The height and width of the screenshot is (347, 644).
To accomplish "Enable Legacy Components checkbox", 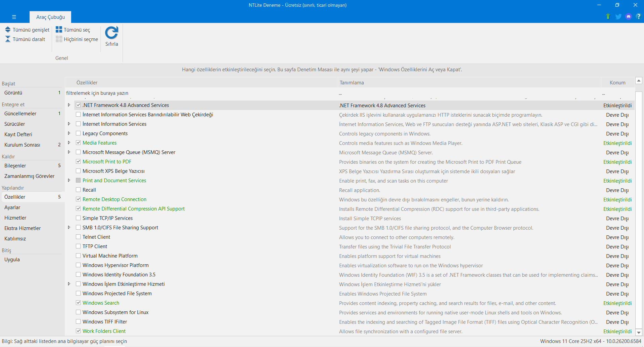I will click(78, 133).
